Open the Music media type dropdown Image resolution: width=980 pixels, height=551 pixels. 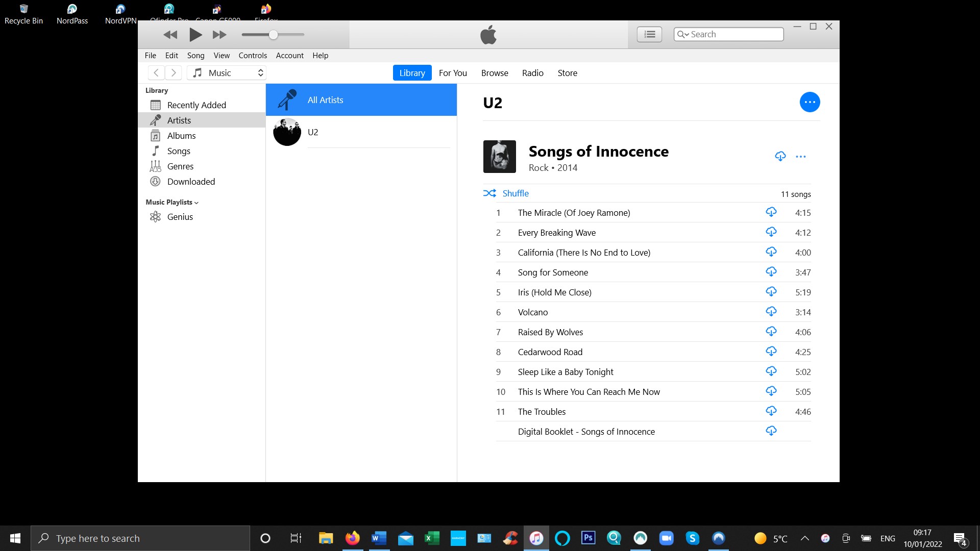[x=227, y=73]
